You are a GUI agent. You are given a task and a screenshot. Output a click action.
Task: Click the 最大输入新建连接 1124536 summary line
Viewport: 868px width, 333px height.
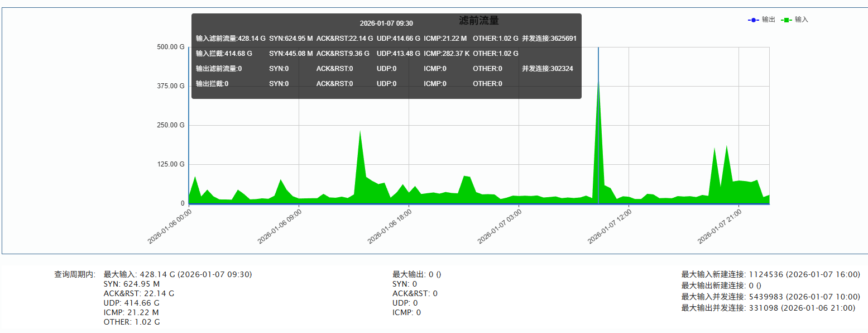(x=770, y=274)
